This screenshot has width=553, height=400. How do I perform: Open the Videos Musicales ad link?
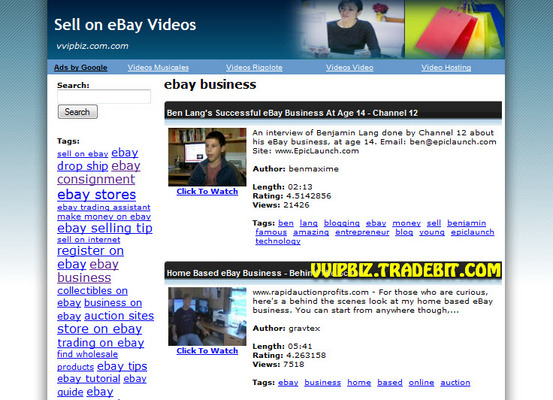tap(158, 67)
